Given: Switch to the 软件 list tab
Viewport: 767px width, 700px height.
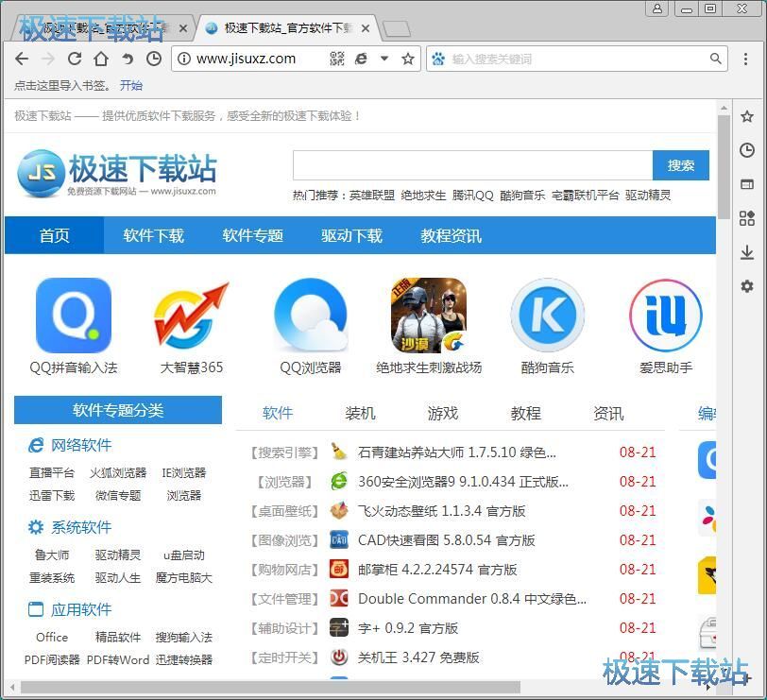Looking at the screenshot, I should tap(278, 414).
